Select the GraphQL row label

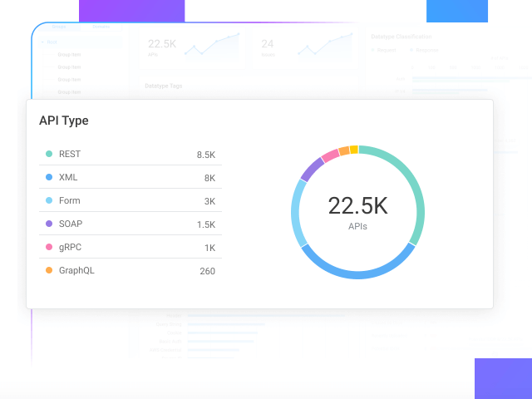point(76,270)
